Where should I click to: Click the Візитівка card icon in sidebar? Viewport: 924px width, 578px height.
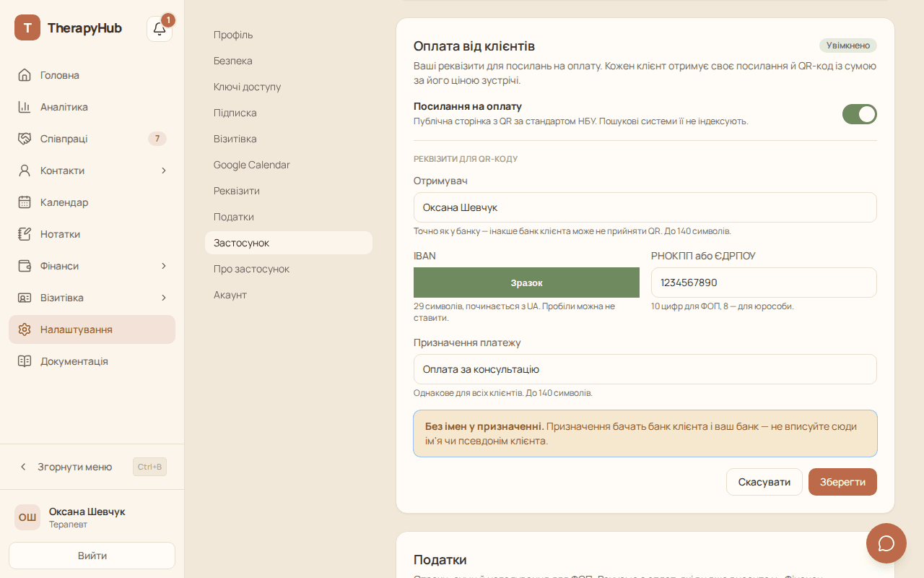tap(25, 298)
